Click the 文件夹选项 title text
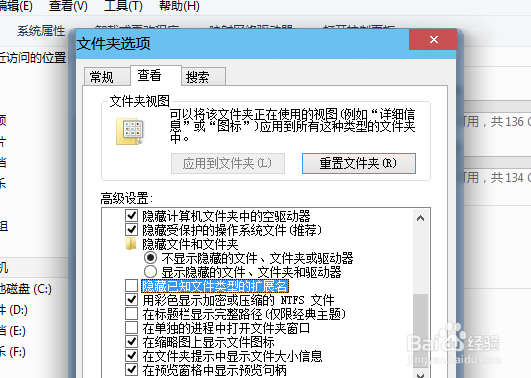 pyautogui.click(x=114, y=44)
